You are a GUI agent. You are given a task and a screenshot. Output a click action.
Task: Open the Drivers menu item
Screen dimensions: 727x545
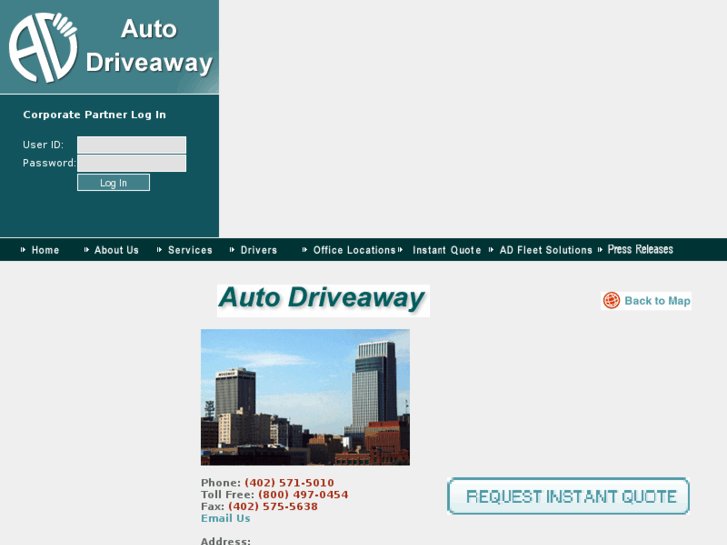tap(259, 250)
